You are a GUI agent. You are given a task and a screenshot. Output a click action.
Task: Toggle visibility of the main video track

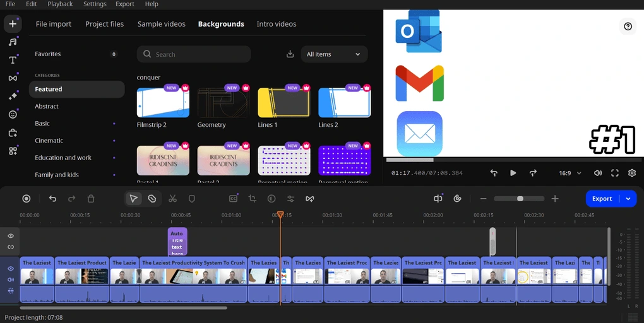[11, 268]
